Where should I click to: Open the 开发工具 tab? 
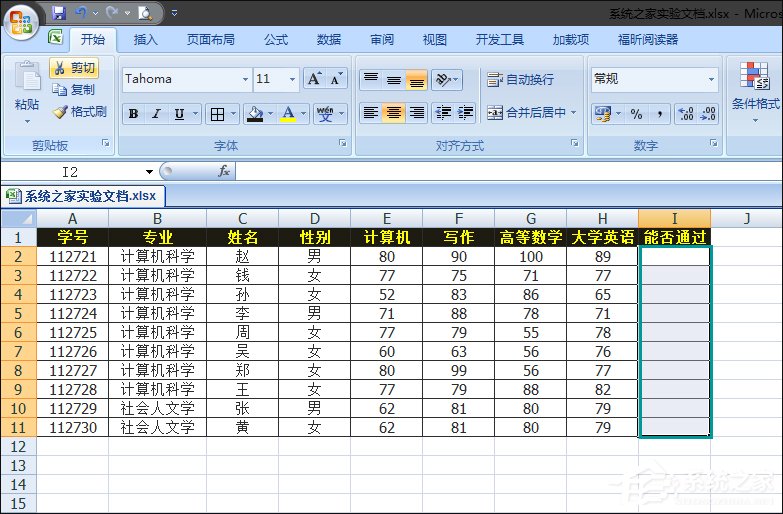coord(499,40)
